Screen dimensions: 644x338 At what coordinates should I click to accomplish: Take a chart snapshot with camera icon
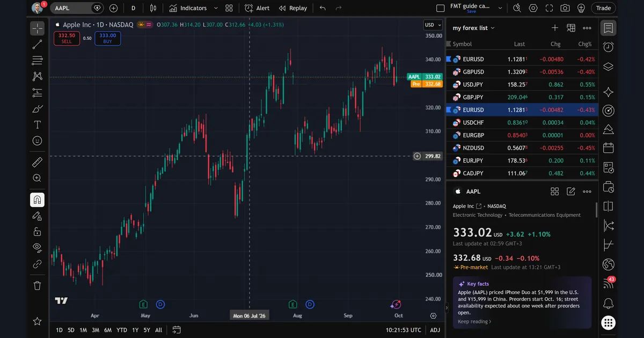pos(565,8)
